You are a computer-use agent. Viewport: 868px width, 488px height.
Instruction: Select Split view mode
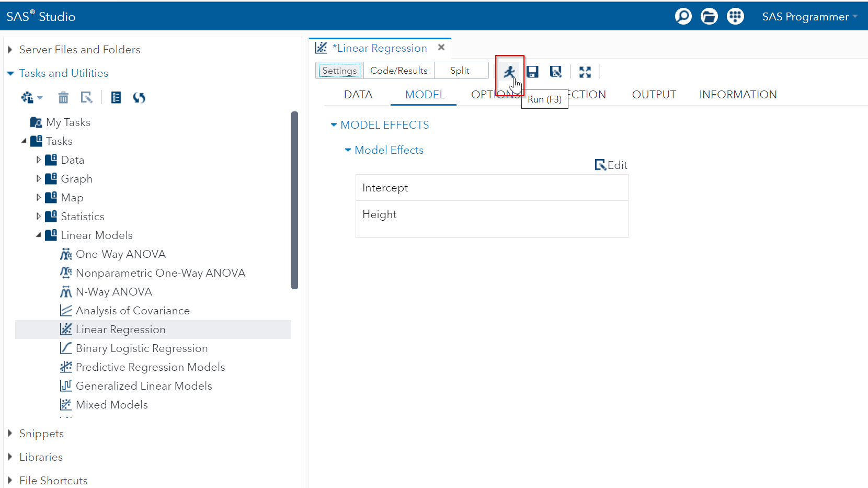tap(460, 70)
